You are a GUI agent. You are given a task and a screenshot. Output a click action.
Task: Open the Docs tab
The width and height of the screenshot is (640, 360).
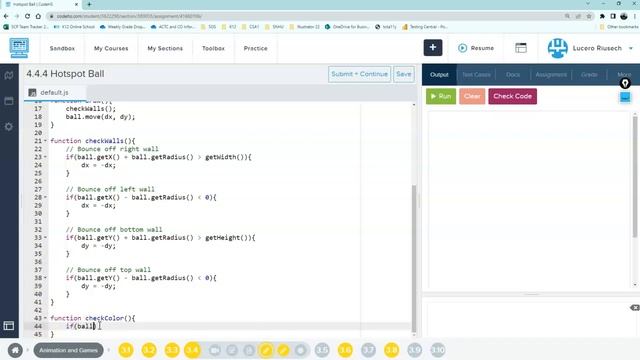coord(513,75)
